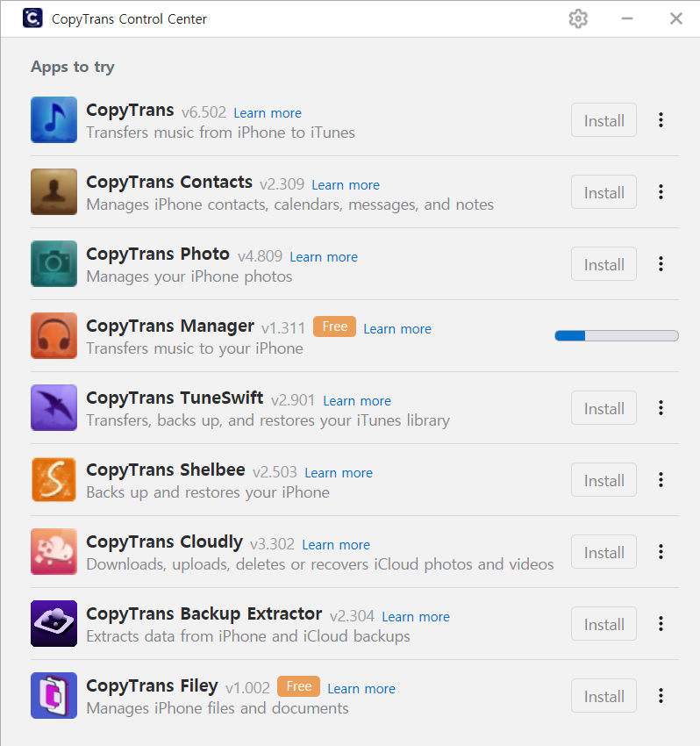Image resolution: width=700 pixels, height=746 pixels.
Task: Click 'Manages iPhone files and documents' text
Action: click(218, 708)
